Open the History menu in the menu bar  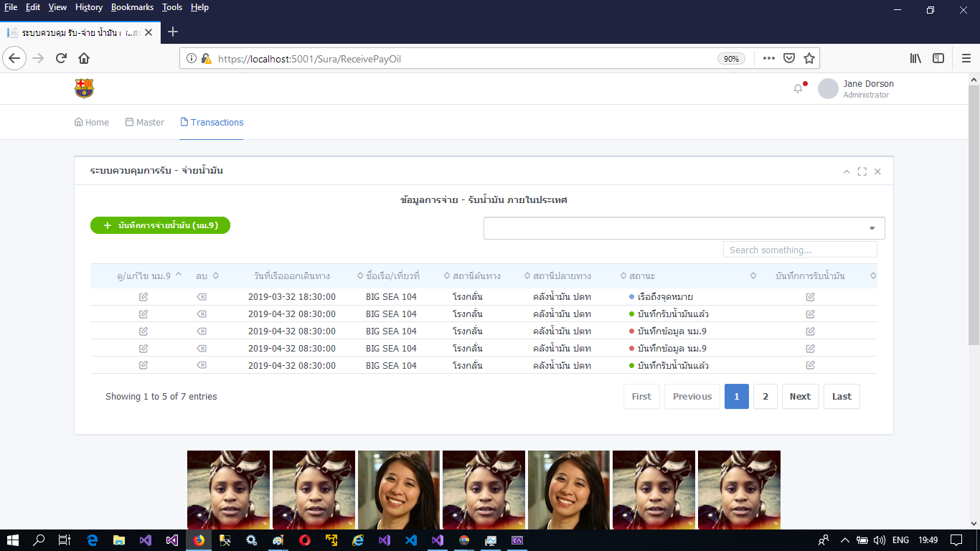[x=89, y=7]
